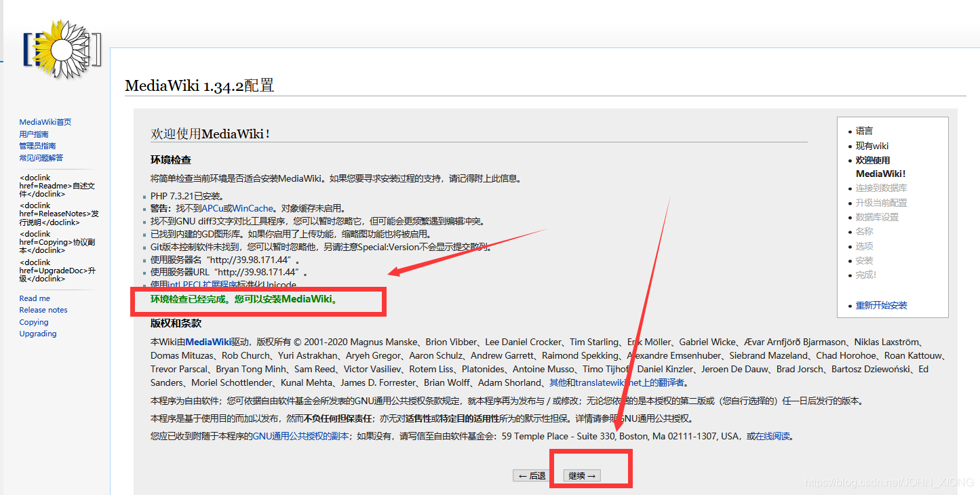
Task: Click the 版权和条款 section heading
Action: pos(176,323)
